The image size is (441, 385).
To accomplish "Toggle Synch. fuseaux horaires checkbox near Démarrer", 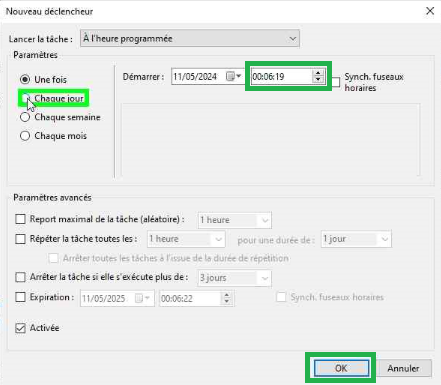I will (335, 82).
